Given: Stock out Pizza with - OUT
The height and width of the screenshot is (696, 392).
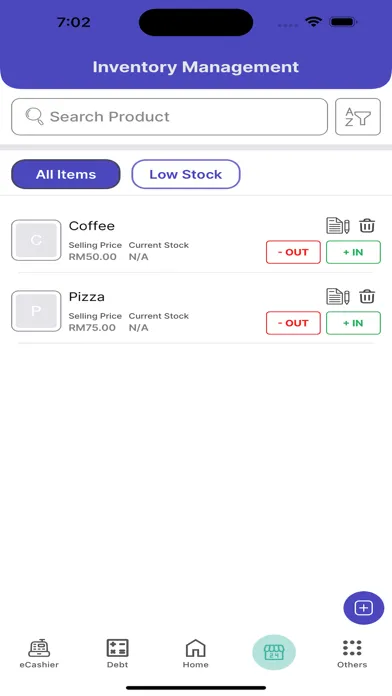Looking at the screenshot, I should click(x=293, y=323).
